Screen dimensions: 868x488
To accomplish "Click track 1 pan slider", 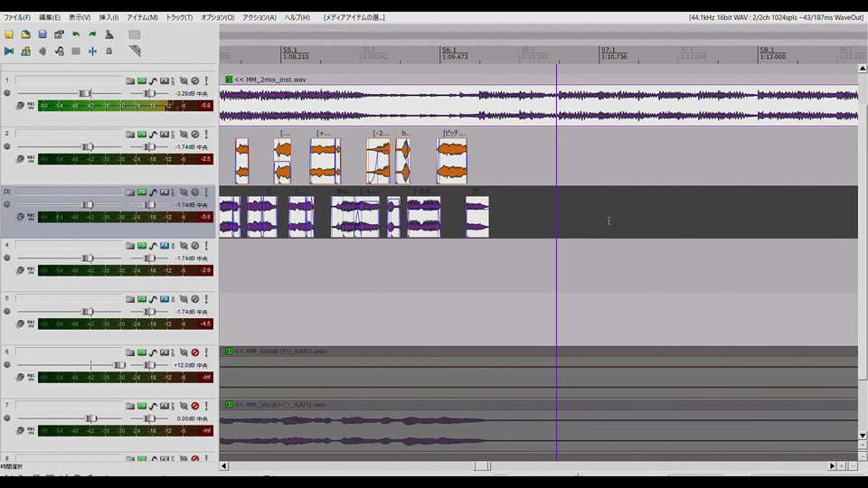I will tap(149, 93).
